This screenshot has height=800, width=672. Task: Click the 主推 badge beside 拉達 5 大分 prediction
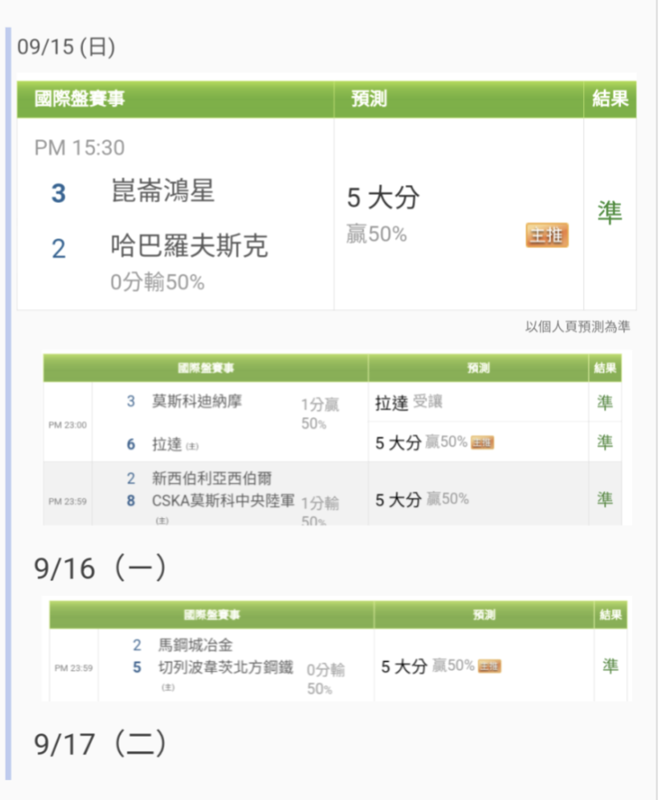(482, 442)
